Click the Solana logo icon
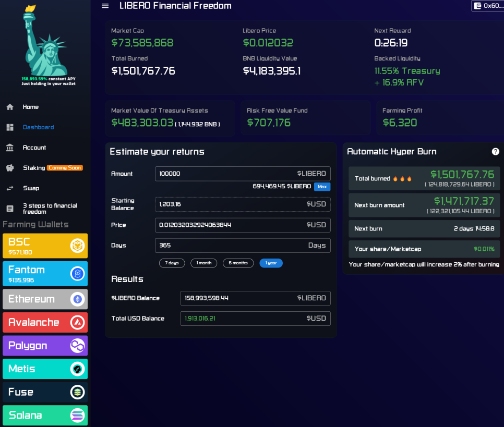 77,416
